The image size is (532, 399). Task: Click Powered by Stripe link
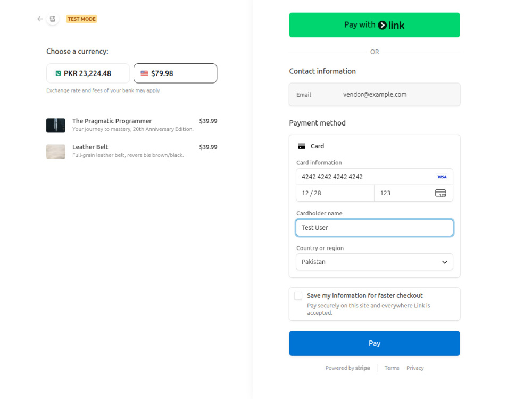point(348,368)
